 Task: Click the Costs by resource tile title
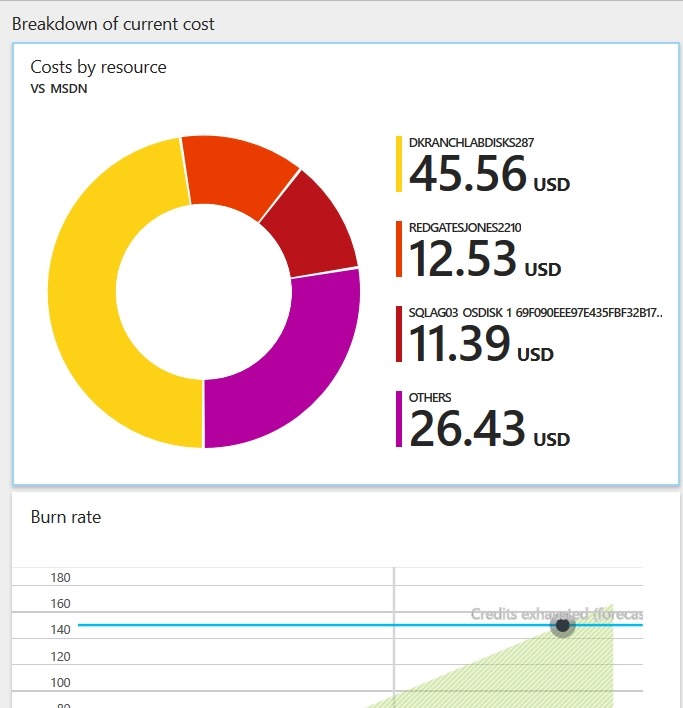click(x=98, y=67)
